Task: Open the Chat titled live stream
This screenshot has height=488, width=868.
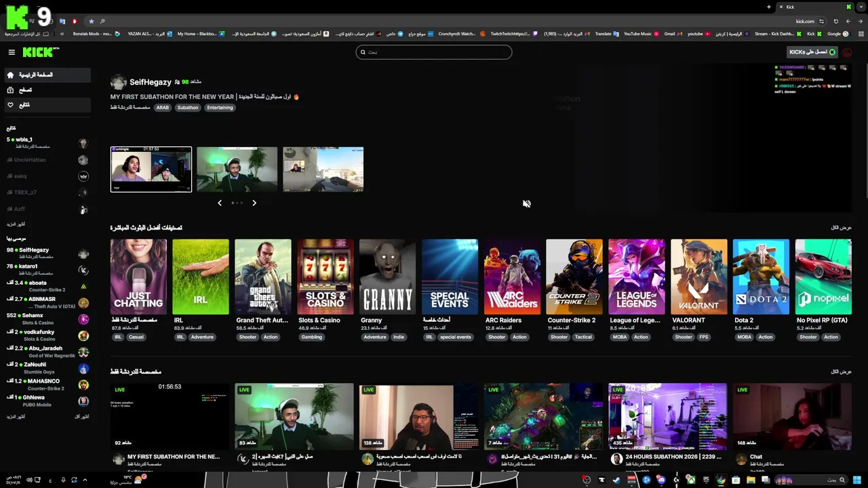Action: point(792,416)
